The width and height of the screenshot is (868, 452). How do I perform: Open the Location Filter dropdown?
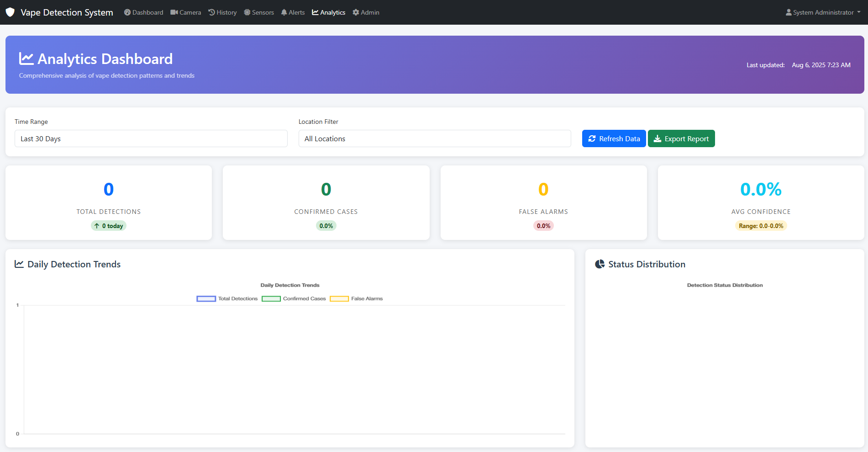point(434,138)
